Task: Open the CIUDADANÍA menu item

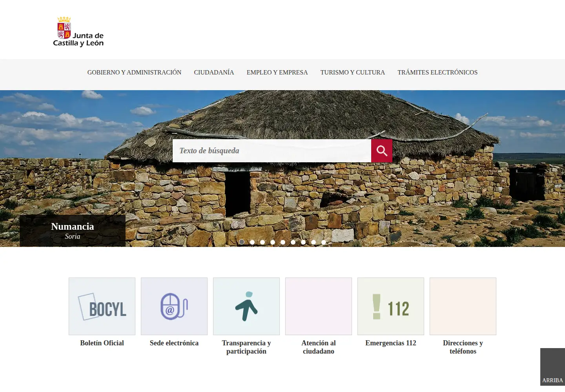Action: pyautogui.click(x=214, y=73)
